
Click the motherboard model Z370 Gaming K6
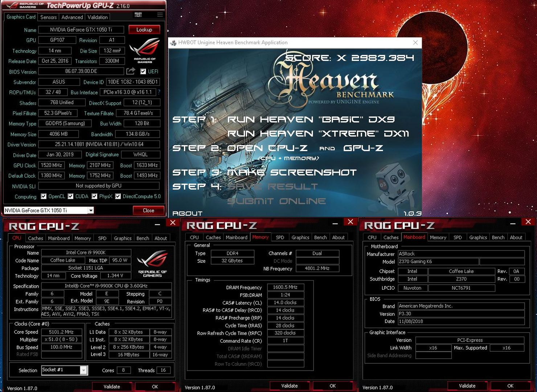[438, 262]
